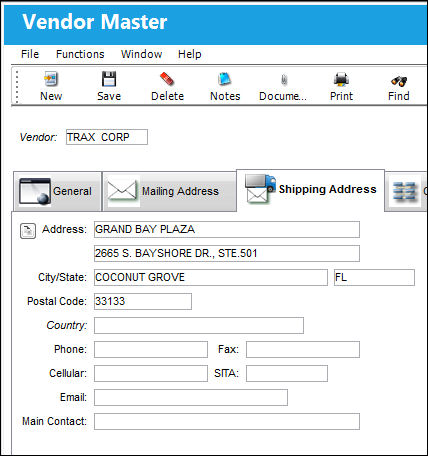Image resolution: width=428 pixels, height=456 pixels.
Task: Click the Vendor Master title text
Action: point(95,22)
